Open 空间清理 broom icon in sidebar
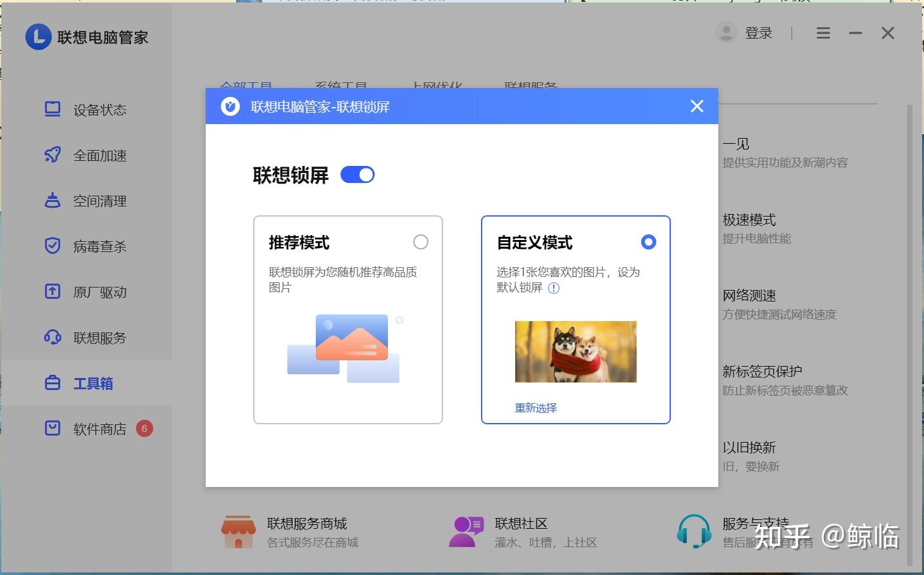 tap(53, 201)
